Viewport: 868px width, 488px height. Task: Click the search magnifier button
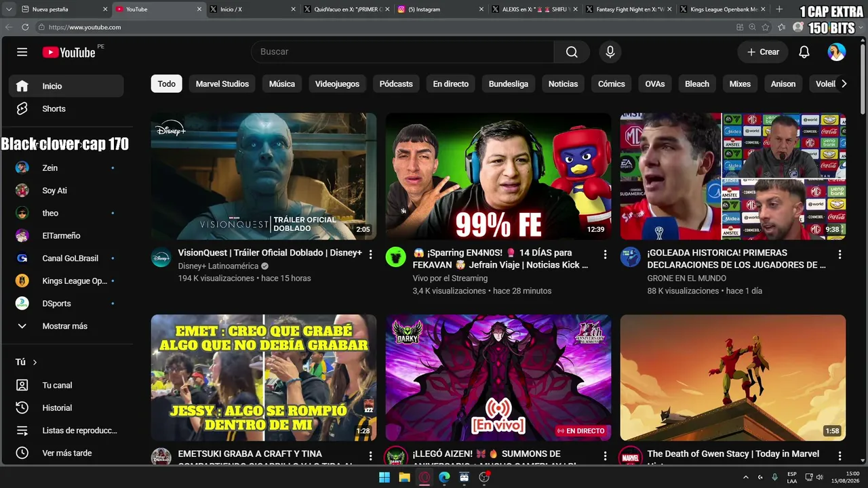pyautogui.click(x=572, y=52)
